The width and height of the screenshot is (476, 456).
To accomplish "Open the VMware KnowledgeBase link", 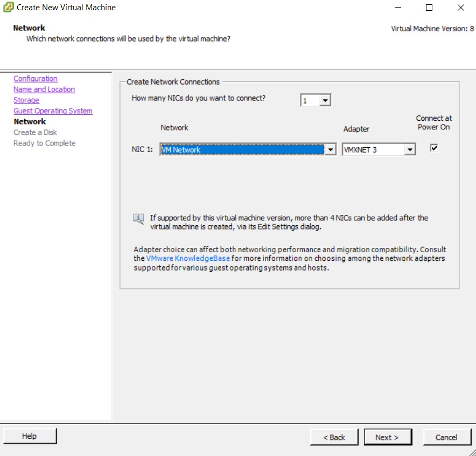I will pyautogui.click(x=188, y=258).
